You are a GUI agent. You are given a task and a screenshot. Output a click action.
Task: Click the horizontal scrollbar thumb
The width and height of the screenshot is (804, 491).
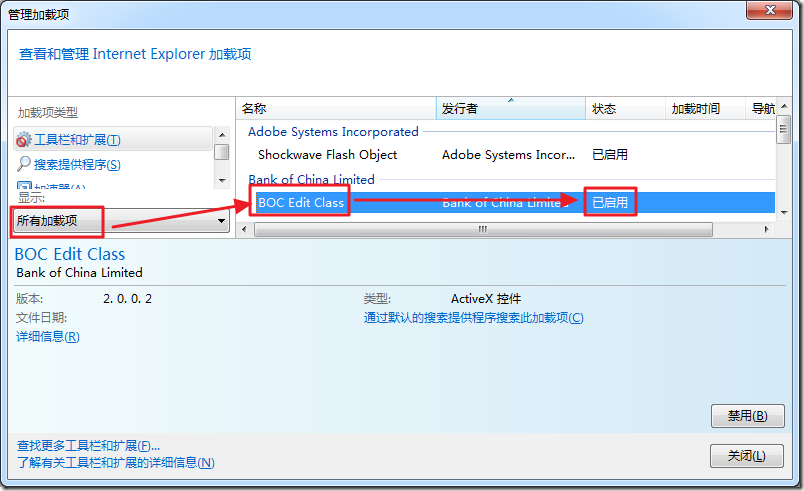(x=483, y=229)
